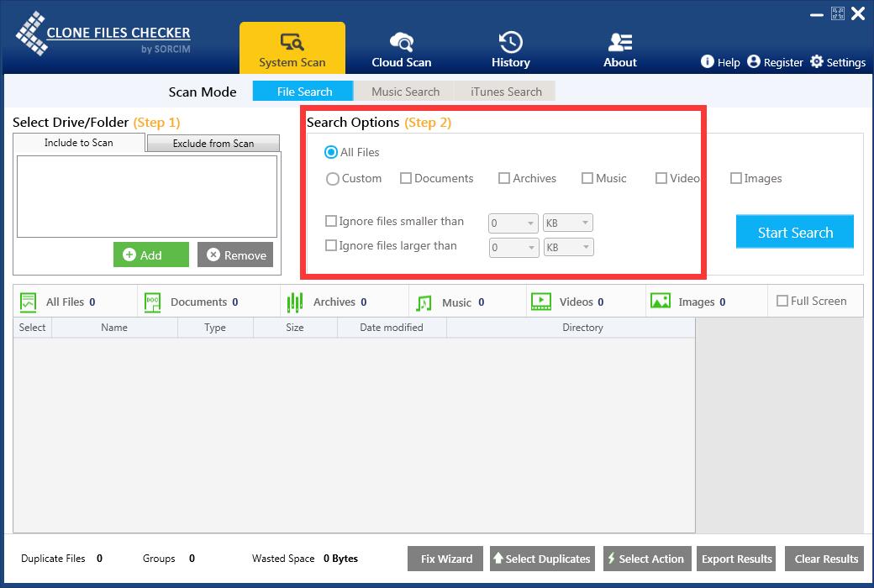Click the Select Action button
The image size is (874, 588).
pyautogui.click(x=647, y=559)
